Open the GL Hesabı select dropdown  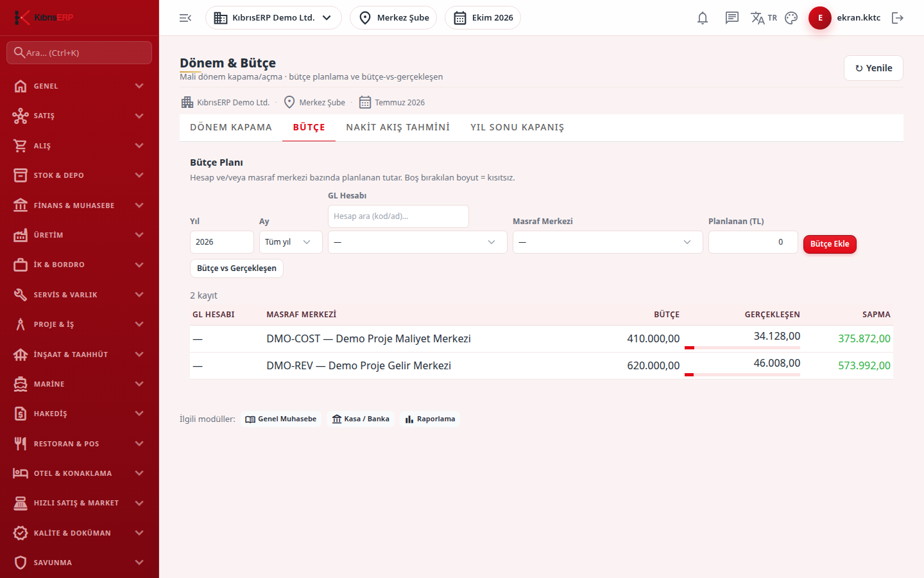(x=418, y=242)
